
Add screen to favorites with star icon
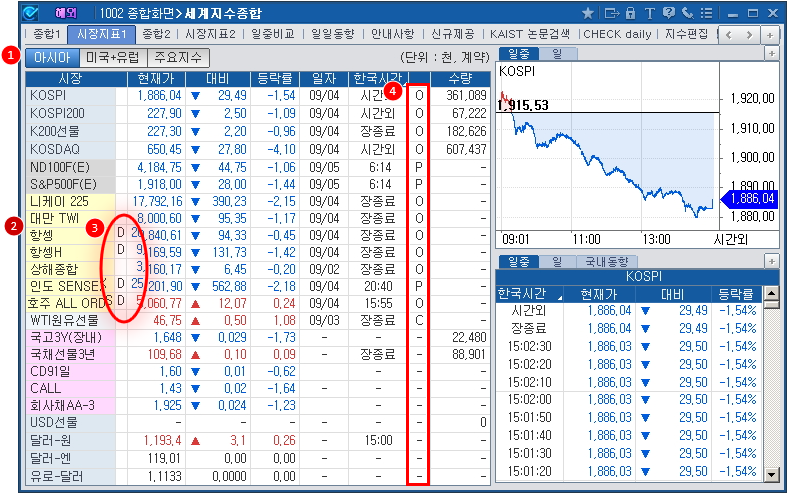[x=587, y=13]
